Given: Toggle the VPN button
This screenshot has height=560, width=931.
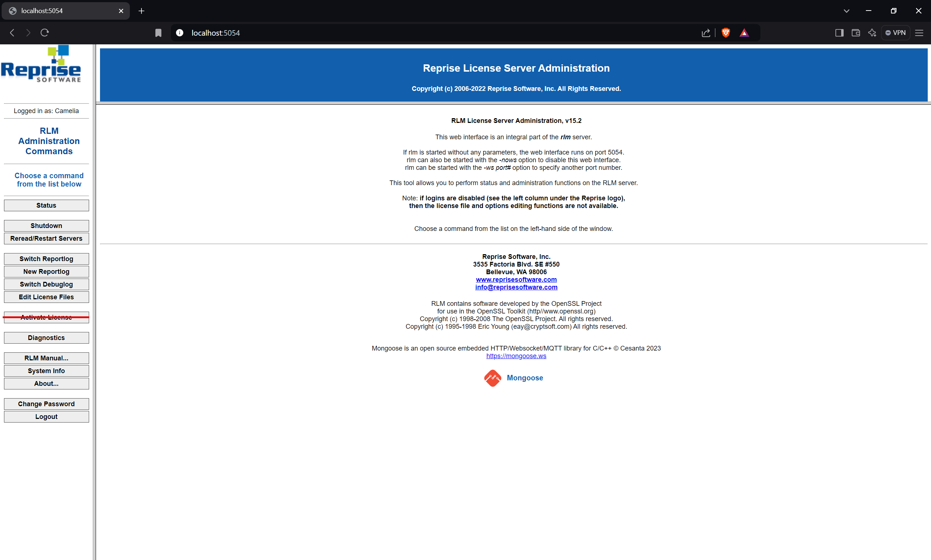Looking at the screenshot, I should (895, 33).
